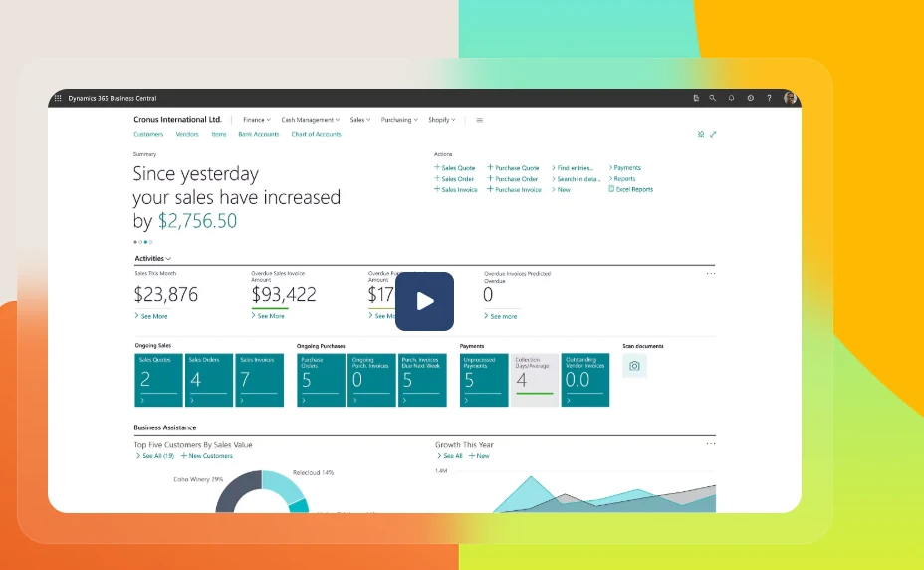This screenshot has width=924, height=570.
Task: Open the Search in data action
Action: point(576,178)
